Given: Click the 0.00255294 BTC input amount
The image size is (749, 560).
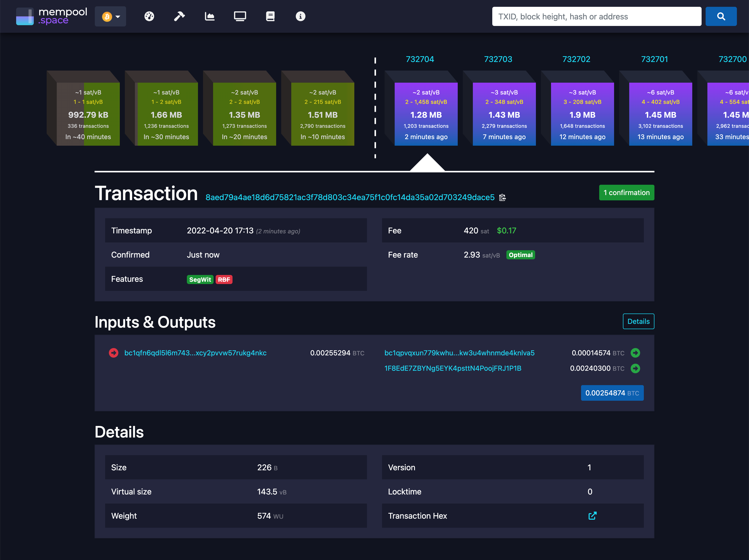Looking at the screenshot, I should coord(337,353).
